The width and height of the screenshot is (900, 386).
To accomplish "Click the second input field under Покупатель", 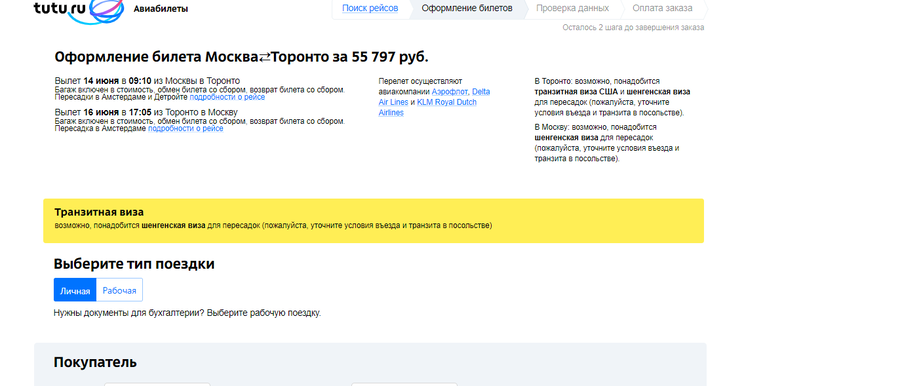I will (x=404, y=384).
